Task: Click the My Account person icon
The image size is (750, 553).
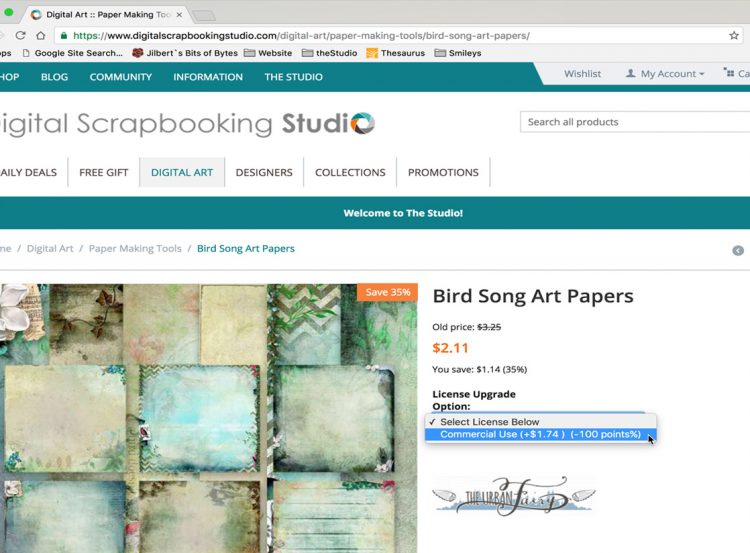Action: 631,73
